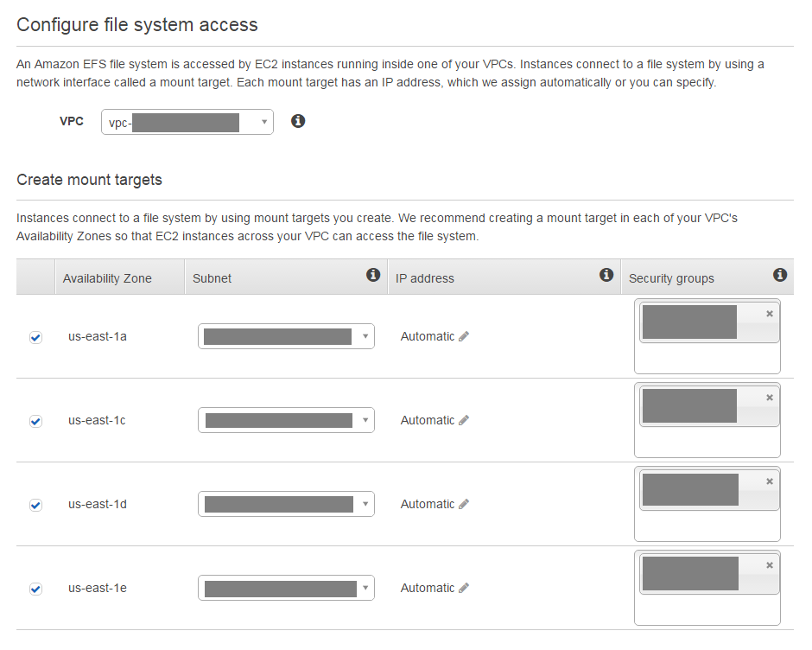
Task: Remove the security group for us-east-1c
Action: coord(770,398)
